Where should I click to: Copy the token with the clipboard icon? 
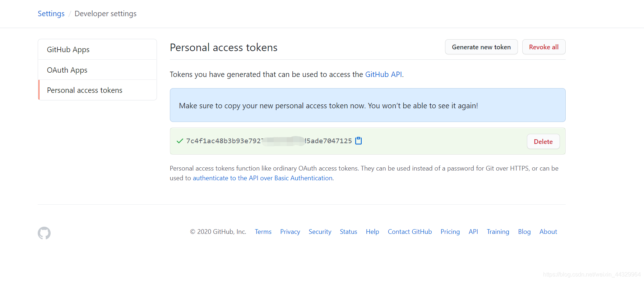click(x=358, y=141)
